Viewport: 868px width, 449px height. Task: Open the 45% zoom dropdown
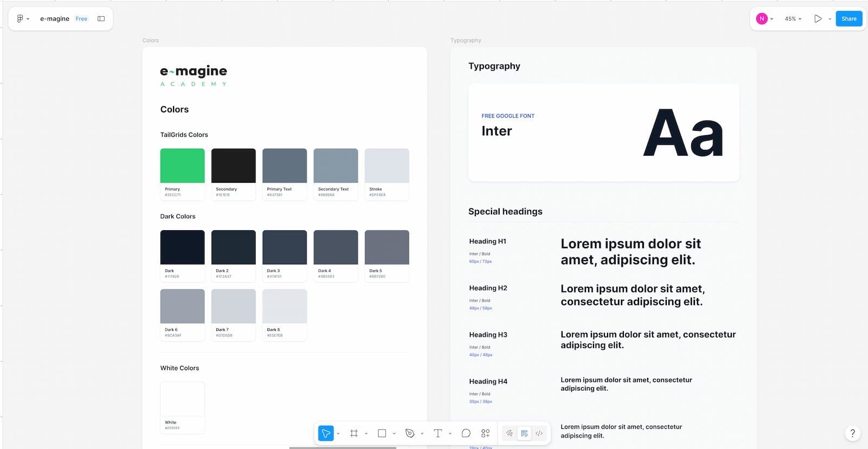(x=793, y=18)
